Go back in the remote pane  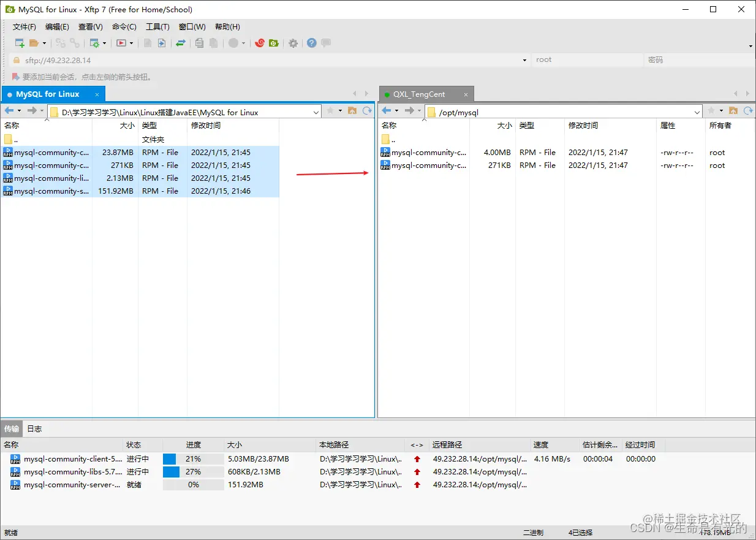pos(387,110)
